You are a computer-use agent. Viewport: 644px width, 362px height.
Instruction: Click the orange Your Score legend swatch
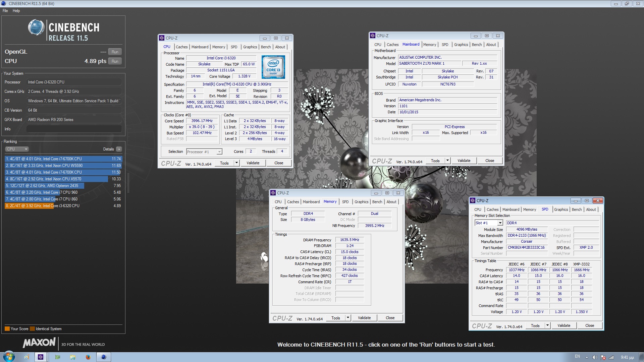pyautogui.click(x=7, y=329)
